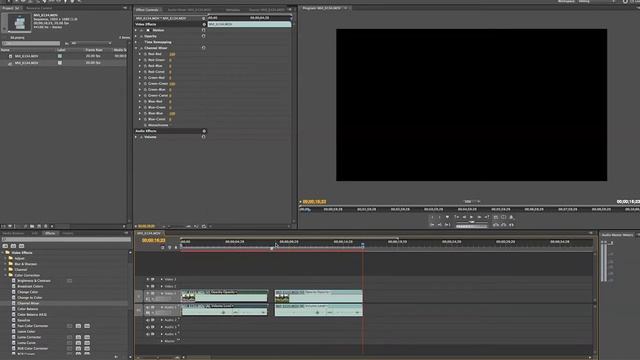The height and width of the screenshot is (360, 640).
Task: Filter Effects by Accelerated Effects icon
Action: tap(5, 246)
